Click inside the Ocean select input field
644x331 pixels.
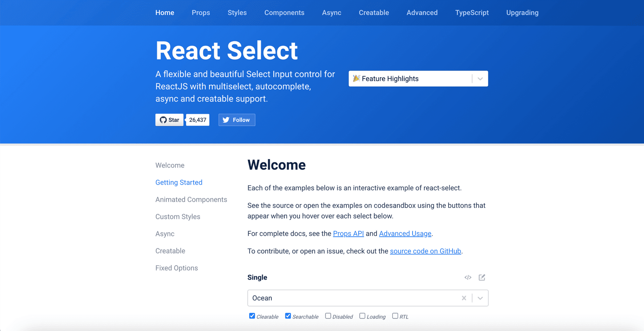pos(352,298)
